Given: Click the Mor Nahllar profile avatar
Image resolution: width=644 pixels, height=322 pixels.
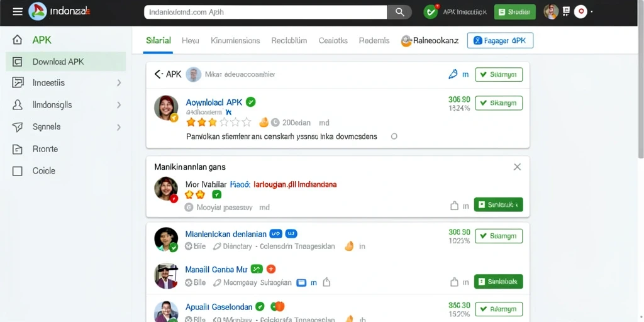Looking at the screenshot, I should [x=166, y=189].
